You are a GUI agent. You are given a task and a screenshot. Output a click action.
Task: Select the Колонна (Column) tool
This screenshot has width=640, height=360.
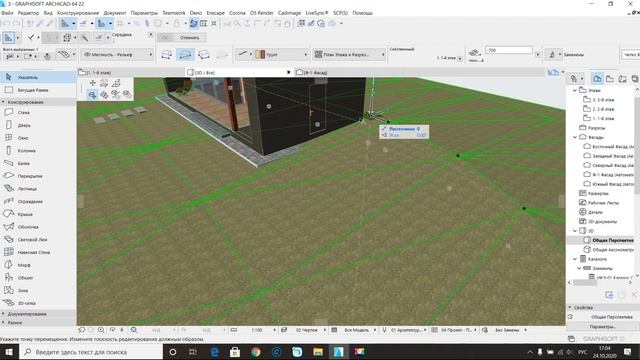(38, 151)
